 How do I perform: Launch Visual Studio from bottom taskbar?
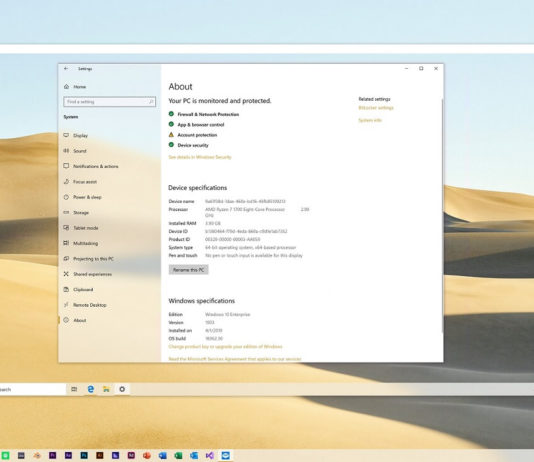(210, 455)
